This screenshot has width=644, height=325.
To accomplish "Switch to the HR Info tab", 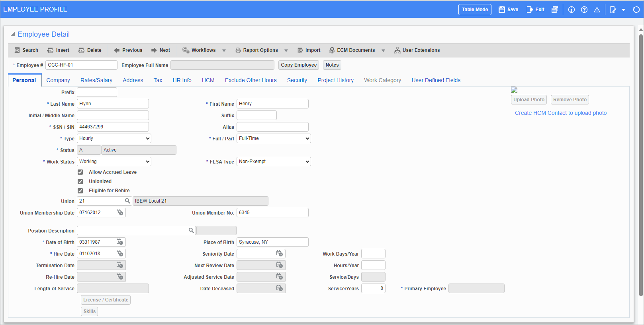I will tap(182, 80).
